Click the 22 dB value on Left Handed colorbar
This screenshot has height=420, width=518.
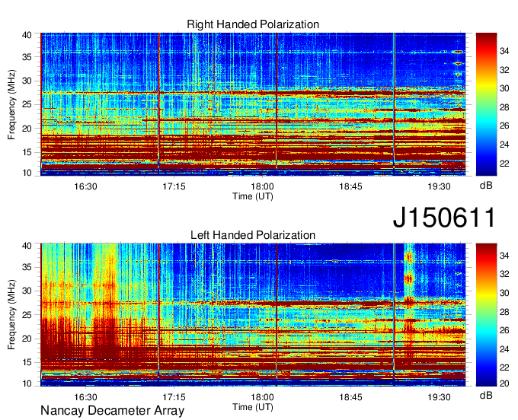504,367
